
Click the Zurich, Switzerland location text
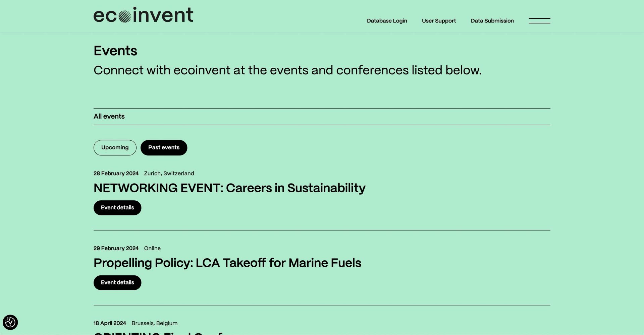click(169, 174)
